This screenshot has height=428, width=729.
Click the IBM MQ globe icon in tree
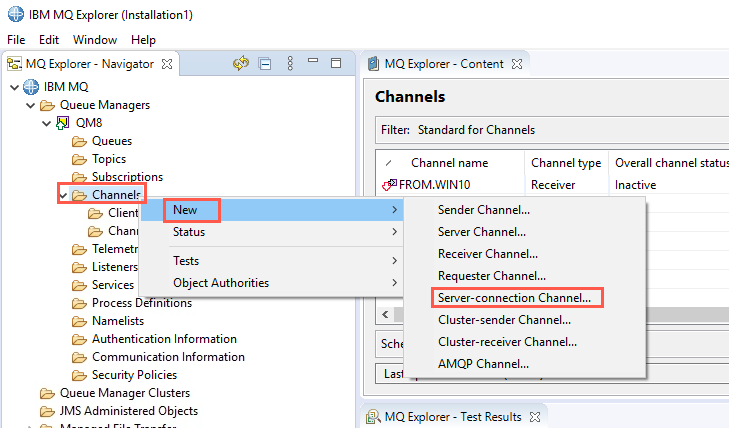[x=31, y=87]
